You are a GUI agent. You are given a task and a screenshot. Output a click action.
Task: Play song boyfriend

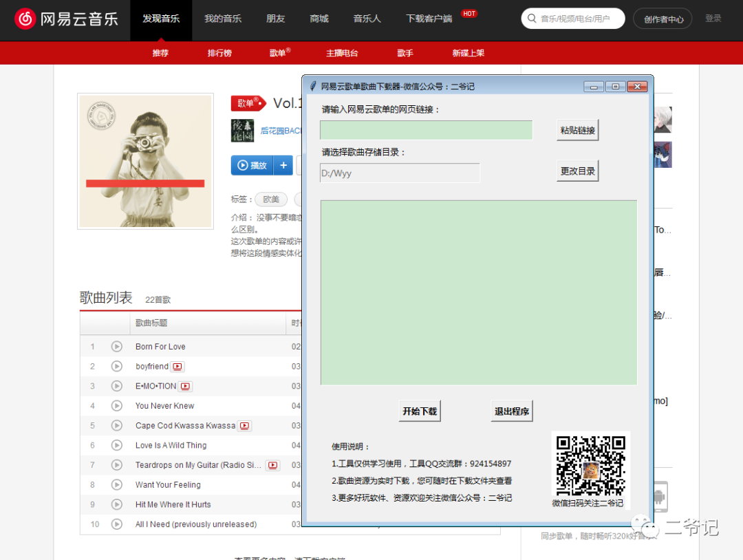point(116,366)
